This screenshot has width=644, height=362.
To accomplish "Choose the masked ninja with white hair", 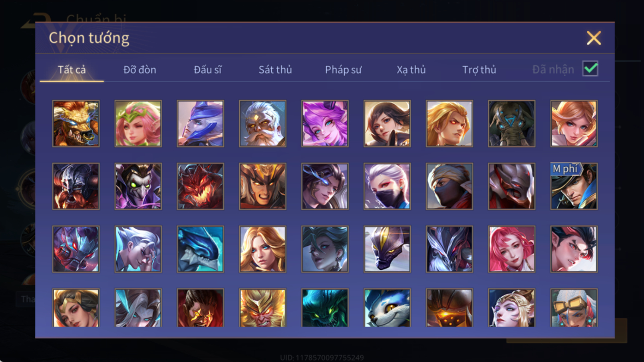I will click(387, 186).
